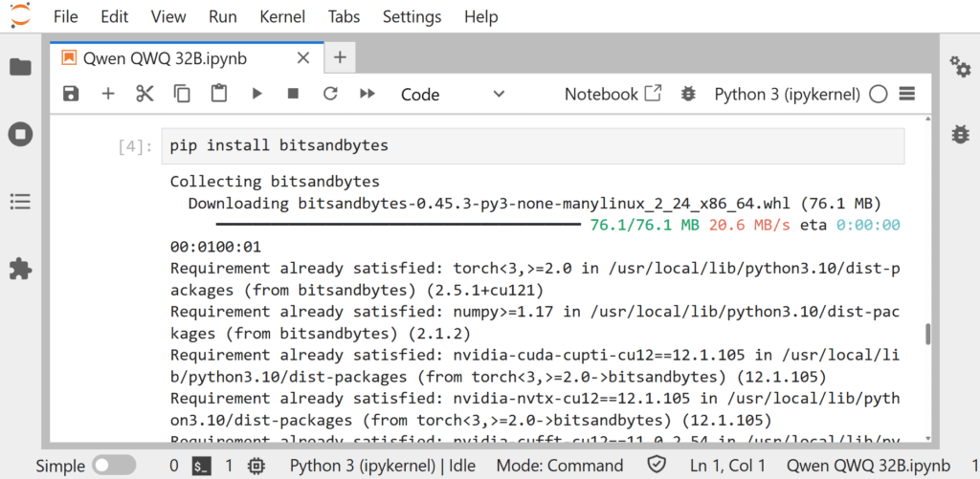Switch kernel via Python 3 (ipykernel) button

[x=789, y=94]
